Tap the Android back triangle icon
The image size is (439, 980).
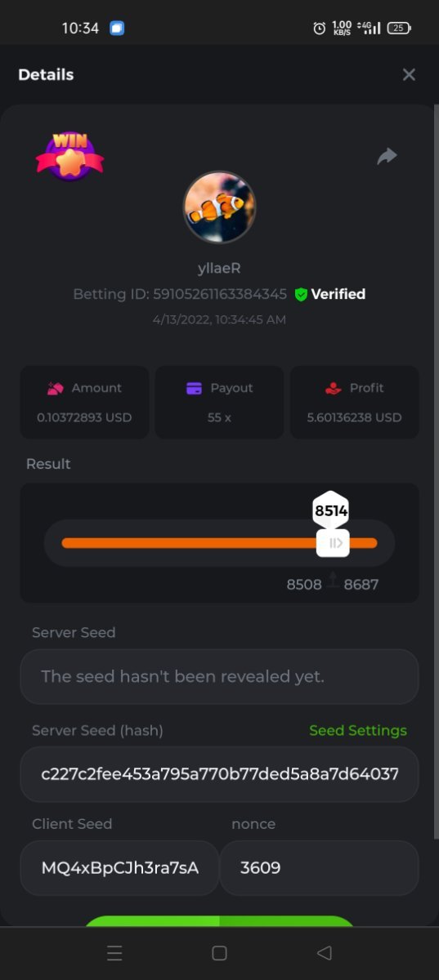[x=325, y=953]
